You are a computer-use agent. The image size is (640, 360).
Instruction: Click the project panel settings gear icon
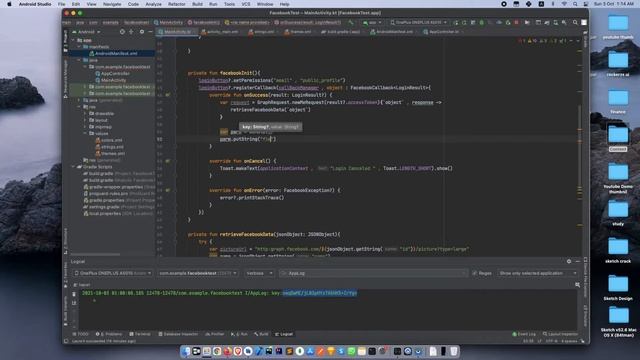142,32
